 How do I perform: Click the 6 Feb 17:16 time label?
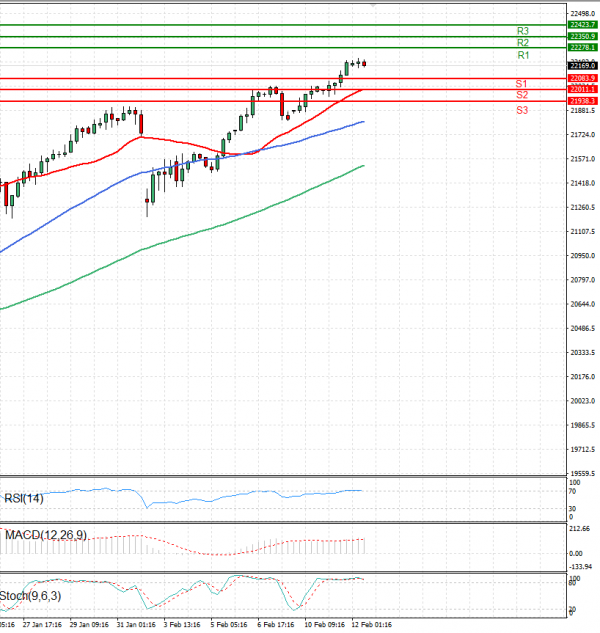[276, 625]
